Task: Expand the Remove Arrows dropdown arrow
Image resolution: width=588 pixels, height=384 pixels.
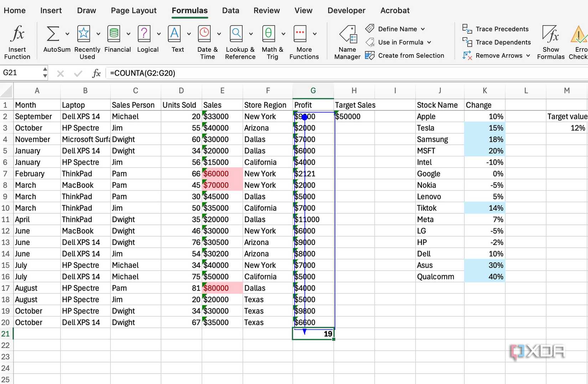Action: pyautogui.click(x=528, y=56)
